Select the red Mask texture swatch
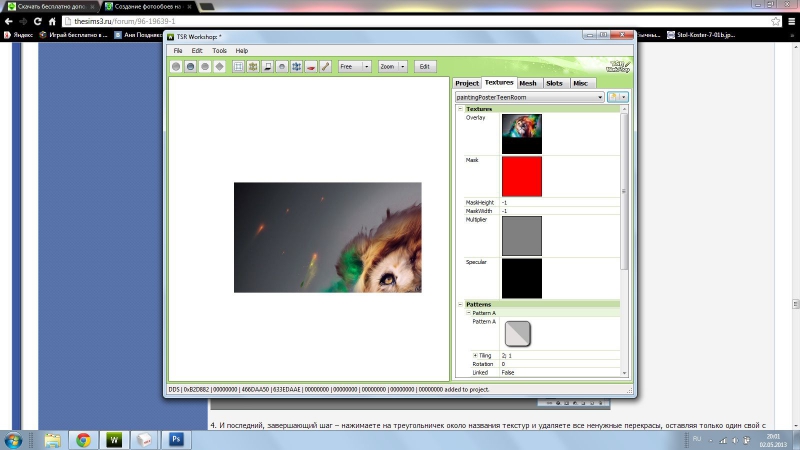 521,177
